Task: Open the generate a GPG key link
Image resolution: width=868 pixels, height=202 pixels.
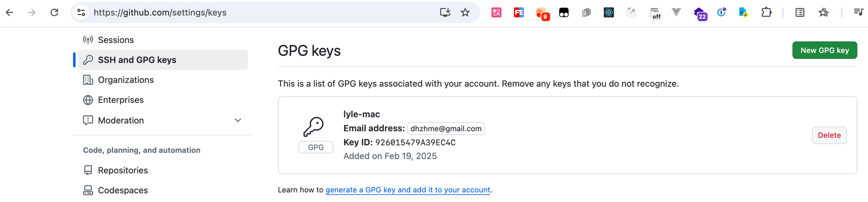Action: tap(407, 190)
